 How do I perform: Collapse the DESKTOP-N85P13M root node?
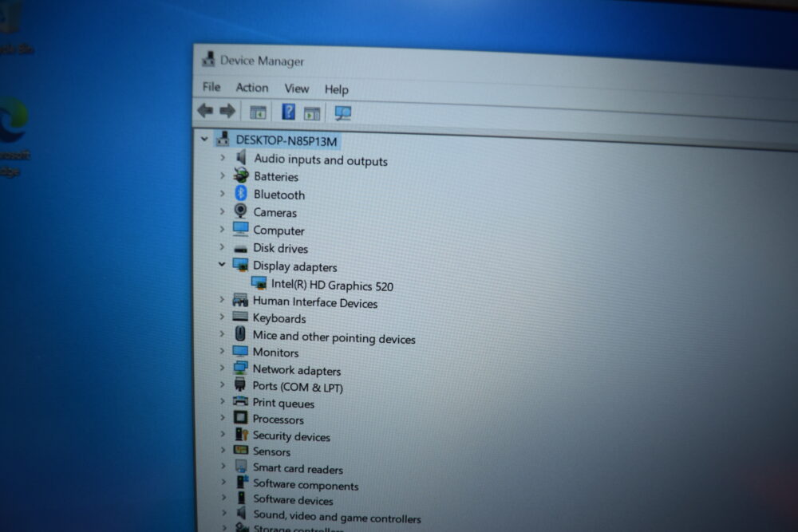pos(204,138)
